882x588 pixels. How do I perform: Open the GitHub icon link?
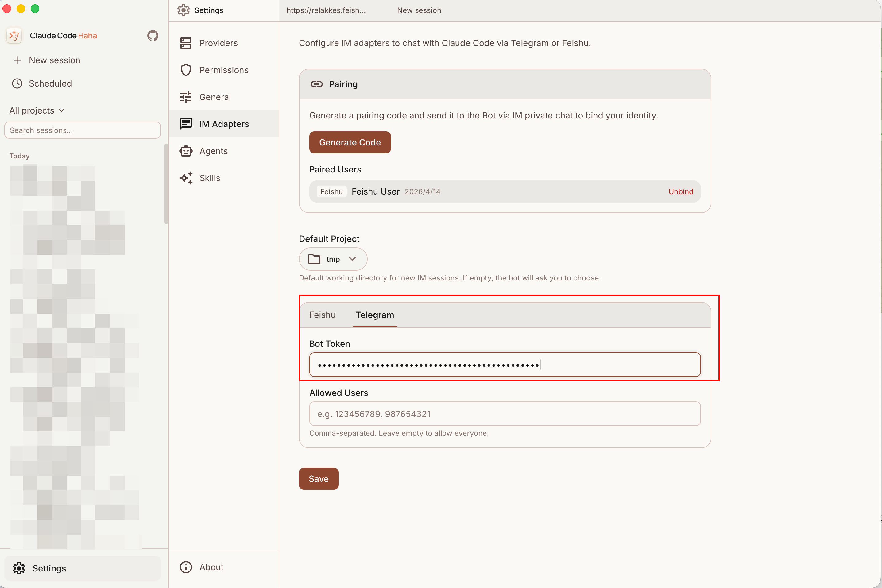click(153, 36)
